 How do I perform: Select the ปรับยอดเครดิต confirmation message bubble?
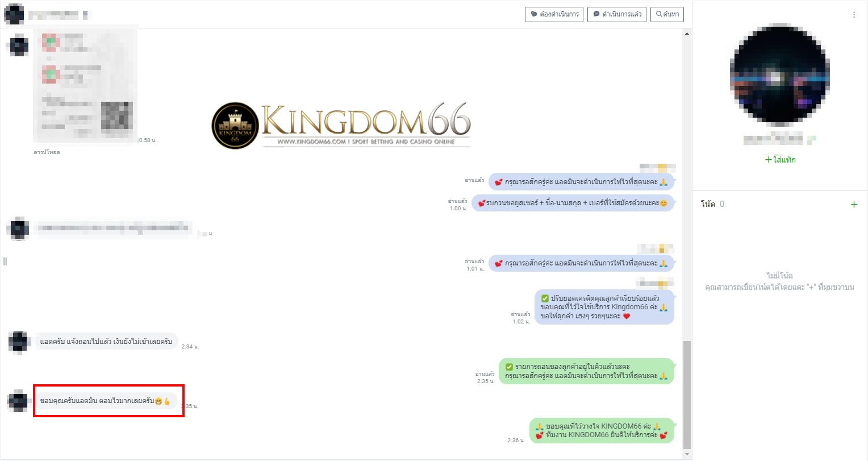(604, 307)
